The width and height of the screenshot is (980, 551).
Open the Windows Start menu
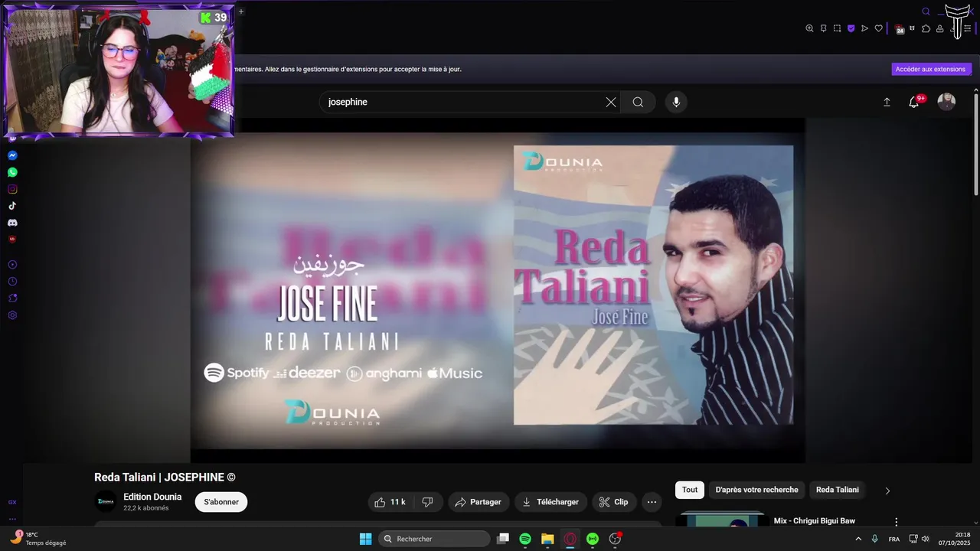(x=365, y=539)
